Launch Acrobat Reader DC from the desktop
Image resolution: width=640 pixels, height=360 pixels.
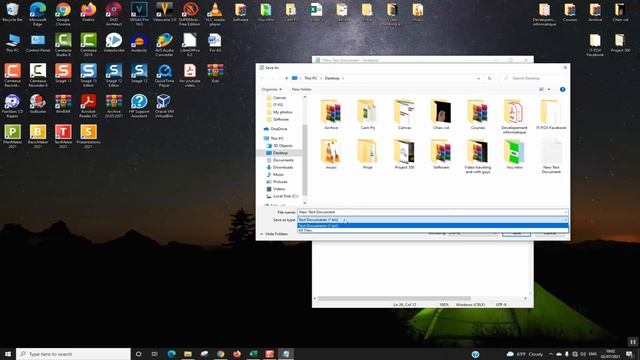coord(88,105)
